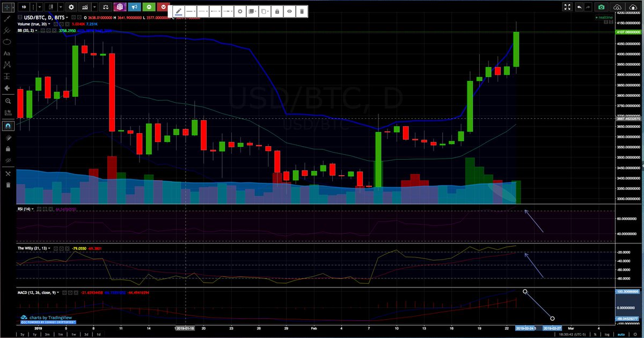Toggle auto scale button

[621, 334]
